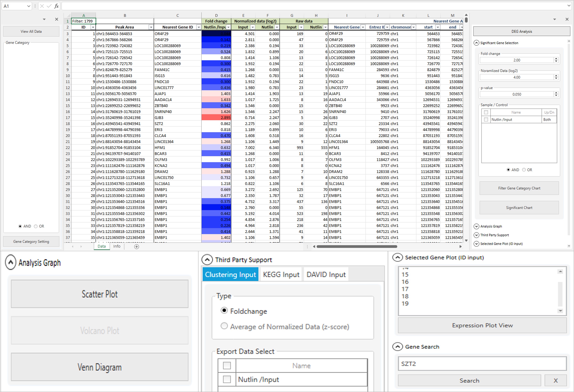574x392 pixels.
Task: Collapse the Analysis Graph section chevron
Action: (11, 262)
